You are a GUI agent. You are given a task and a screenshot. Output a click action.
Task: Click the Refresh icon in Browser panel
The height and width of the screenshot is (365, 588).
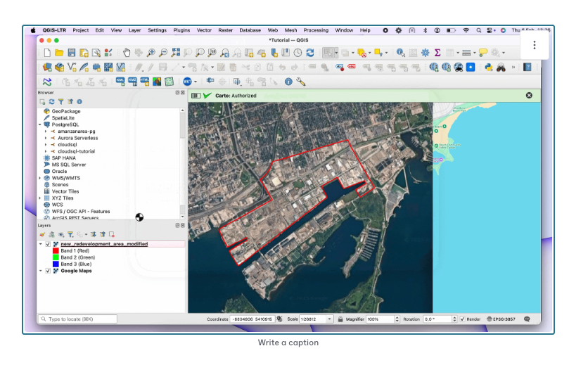click(51, 102)
